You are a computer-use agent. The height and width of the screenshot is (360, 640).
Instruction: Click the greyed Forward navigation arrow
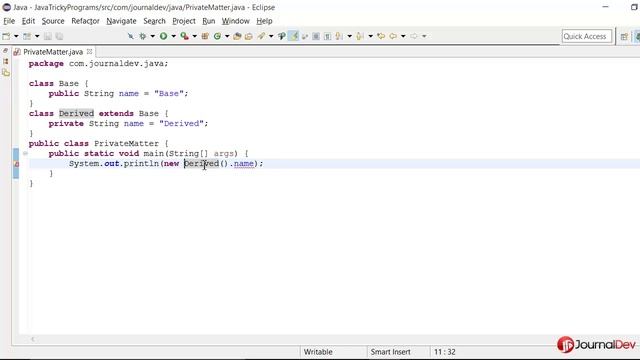pos(414,36)
